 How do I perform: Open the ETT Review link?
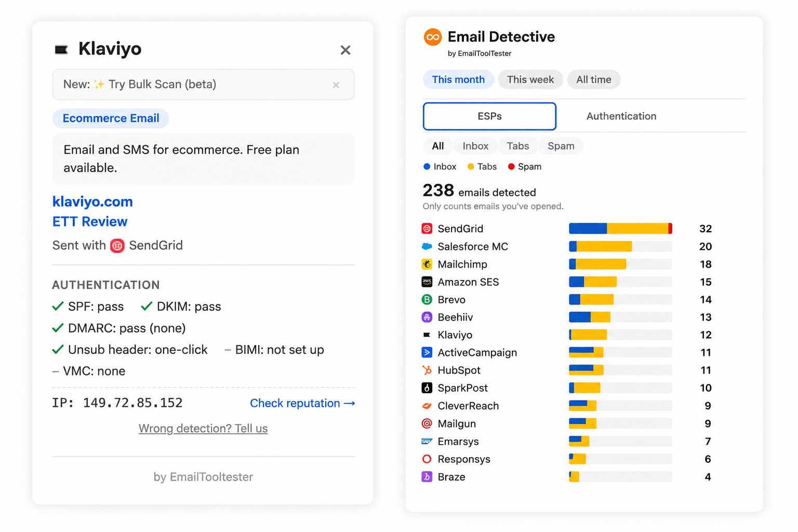point(90,222)
